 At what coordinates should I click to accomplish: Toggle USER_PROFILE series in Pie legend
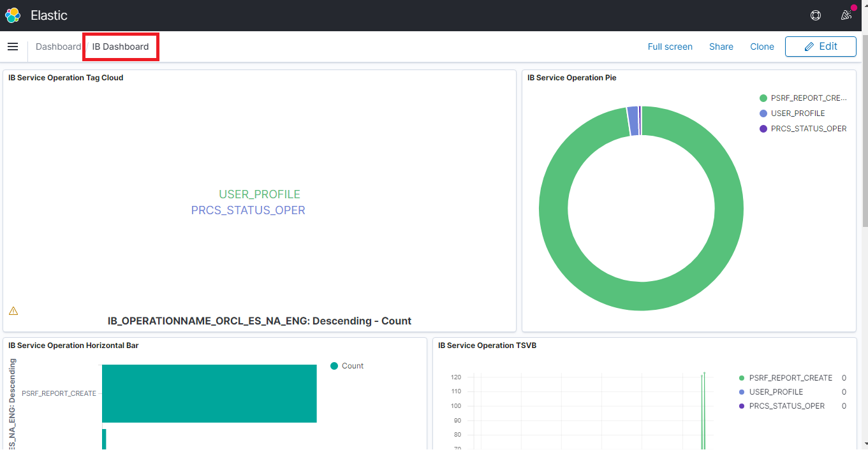(797, 113)
